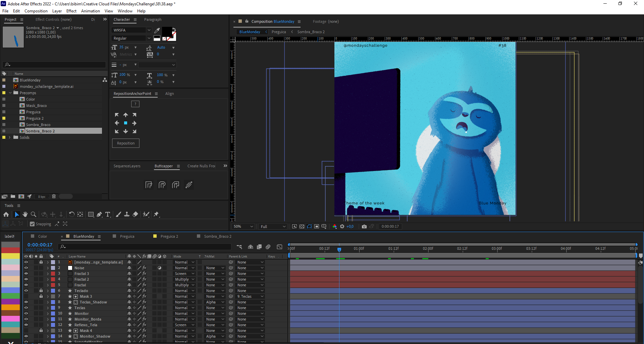Open parent dropdown showing 9. Teclas
The width and height of the screenshot is (644, 344).
pos(250,296)
